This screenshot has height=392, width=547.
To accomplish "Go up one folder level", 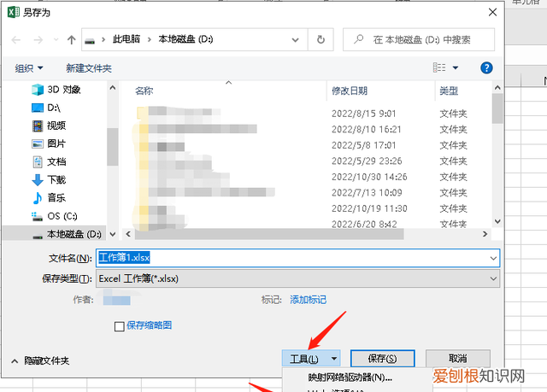I will coord(72,40).
